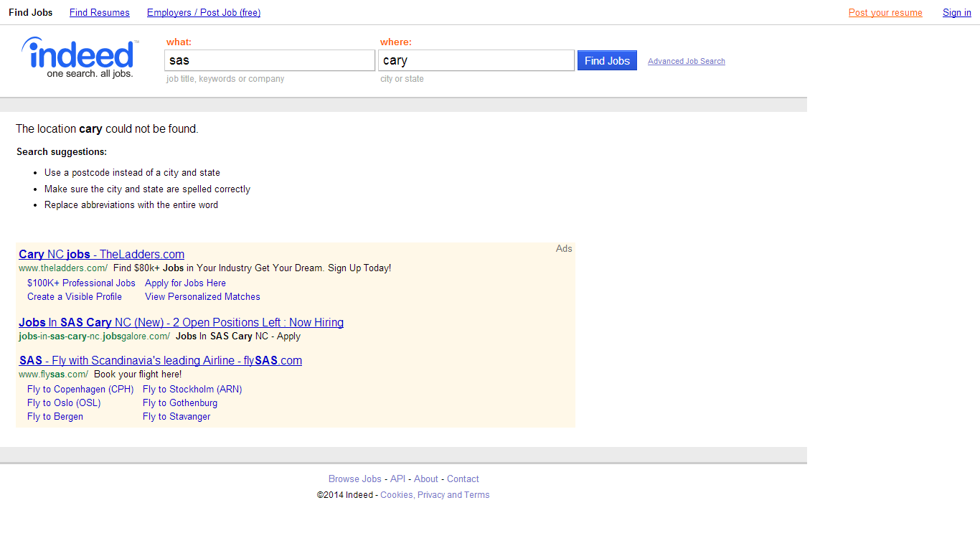Click $100K+ Professional Jobs link

coord(81,283)
